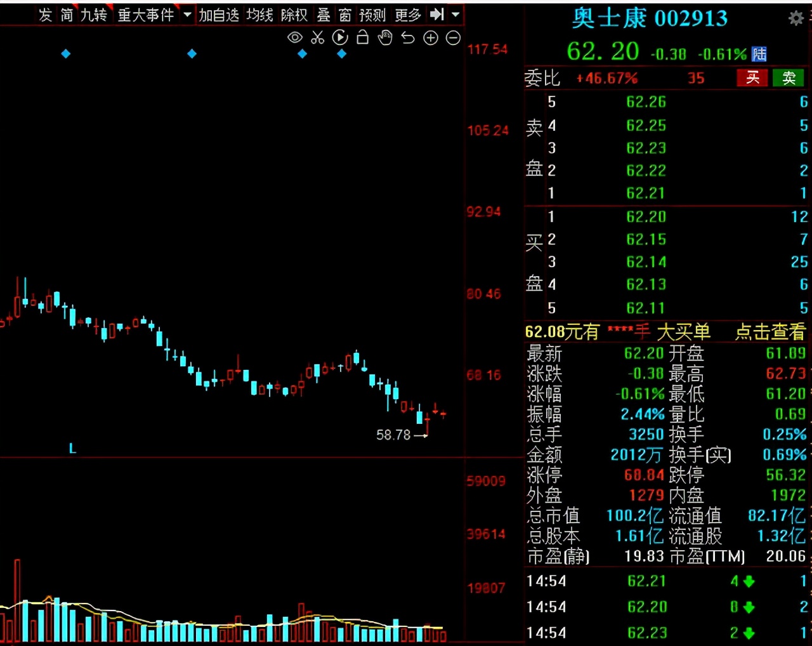Image resolution: width=812 pixels, height=646 pixels.
Task: Click the green 卖 sell button
Action: 789,78
